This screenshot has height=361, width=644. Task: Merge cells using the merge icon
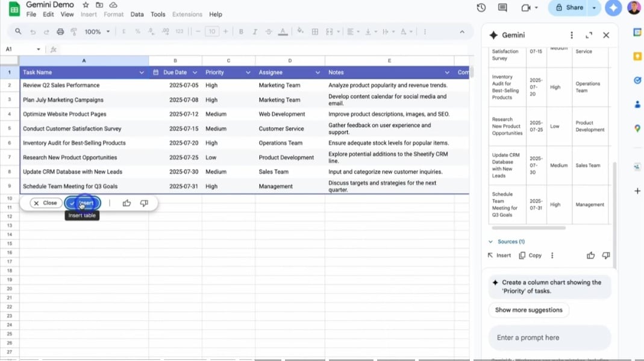330,31
